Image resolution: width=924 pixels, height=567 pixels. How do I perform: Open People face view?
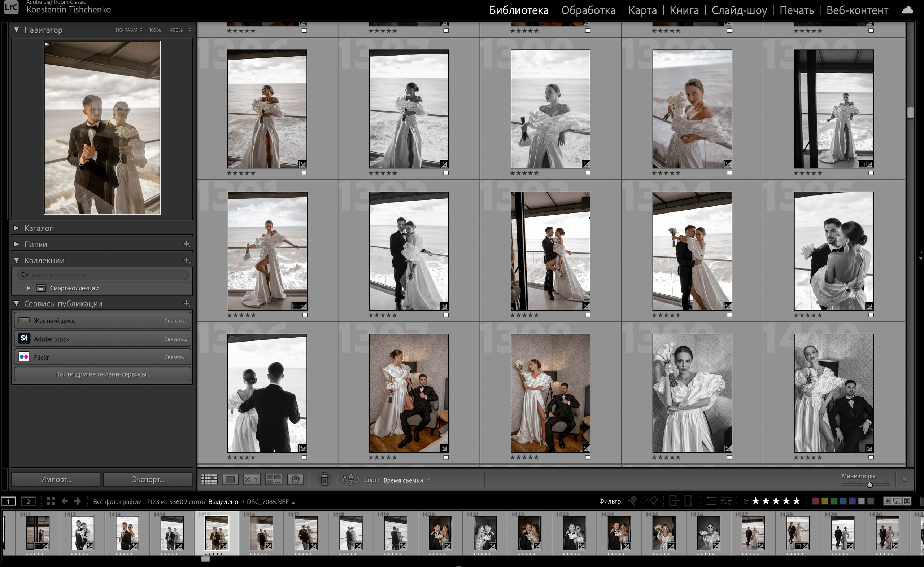pyautogui.click(x=295, y=479)
